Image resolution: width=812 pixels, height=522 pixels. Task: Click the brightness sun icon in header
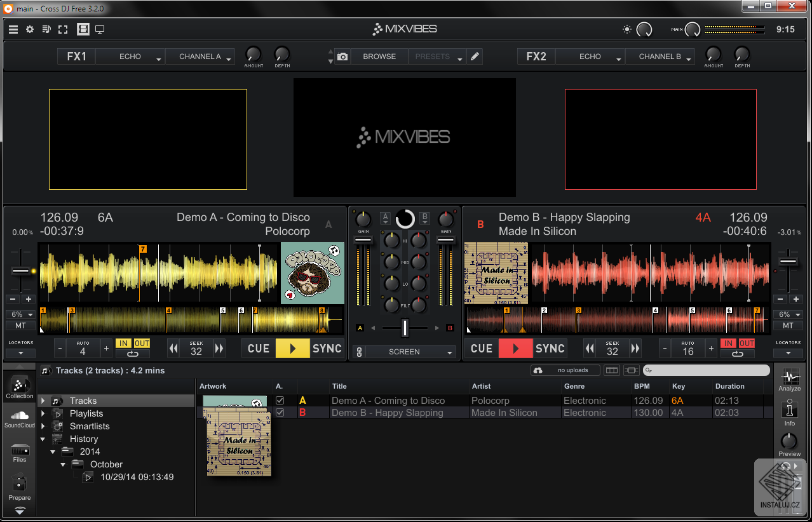coord(627,29)
